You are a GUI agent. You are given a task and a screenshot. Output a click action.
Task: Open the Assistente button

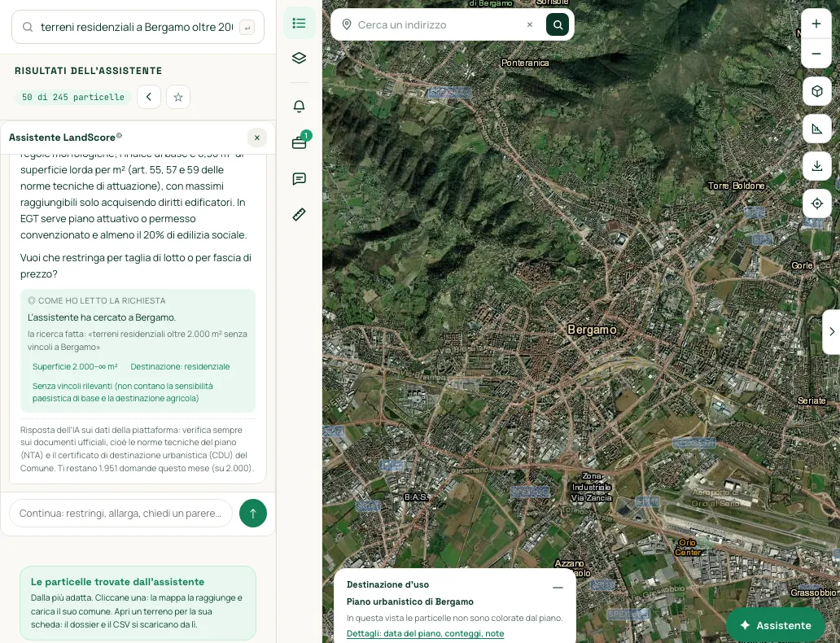pos(775,625)
